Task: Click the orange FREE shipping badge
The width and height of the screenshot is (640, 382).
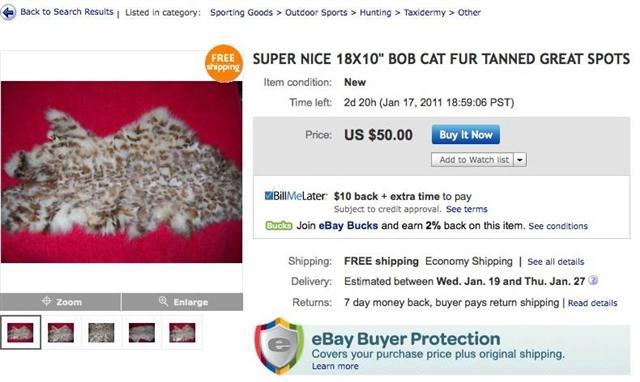Action: 224,63
